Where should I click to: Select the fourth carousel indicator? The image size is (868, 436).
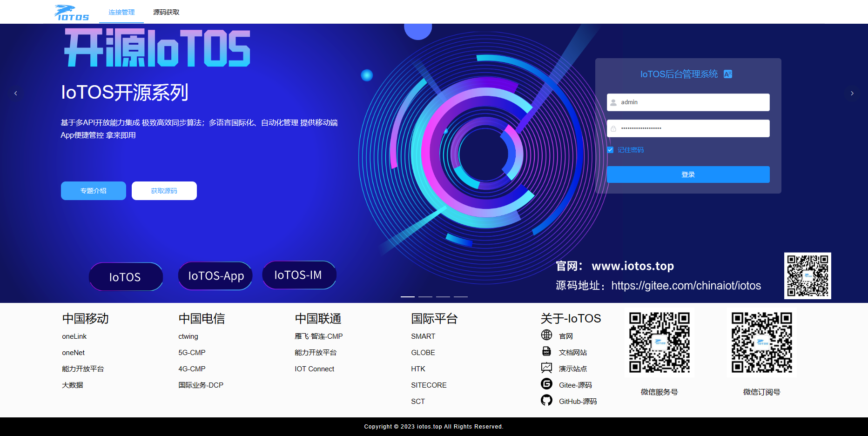461,296
